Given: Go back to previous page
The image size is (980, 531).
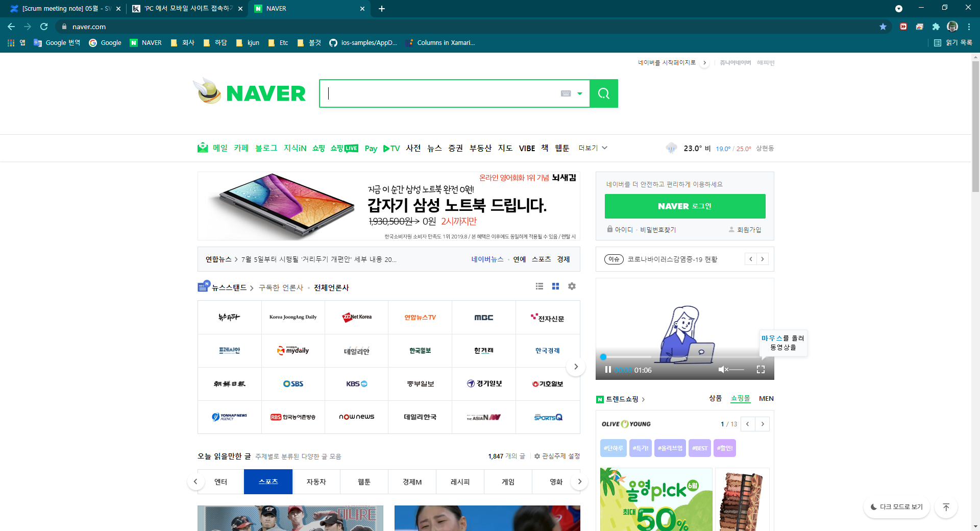Looking at the screenshot, I should (x=11, y=27).
